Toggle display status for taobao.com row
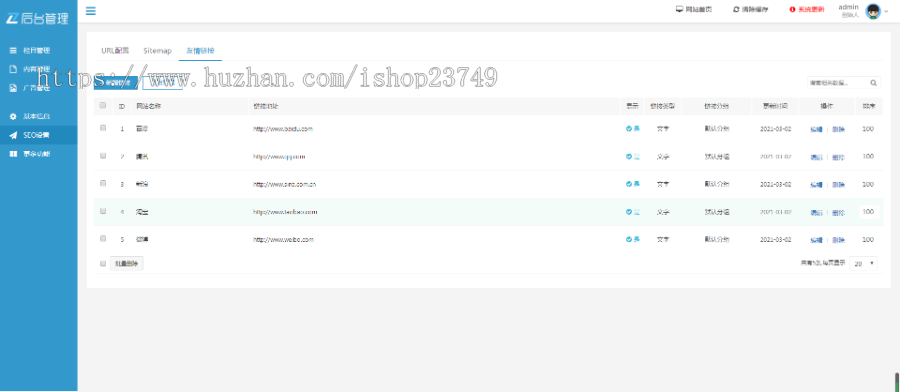 pos(633,212)
